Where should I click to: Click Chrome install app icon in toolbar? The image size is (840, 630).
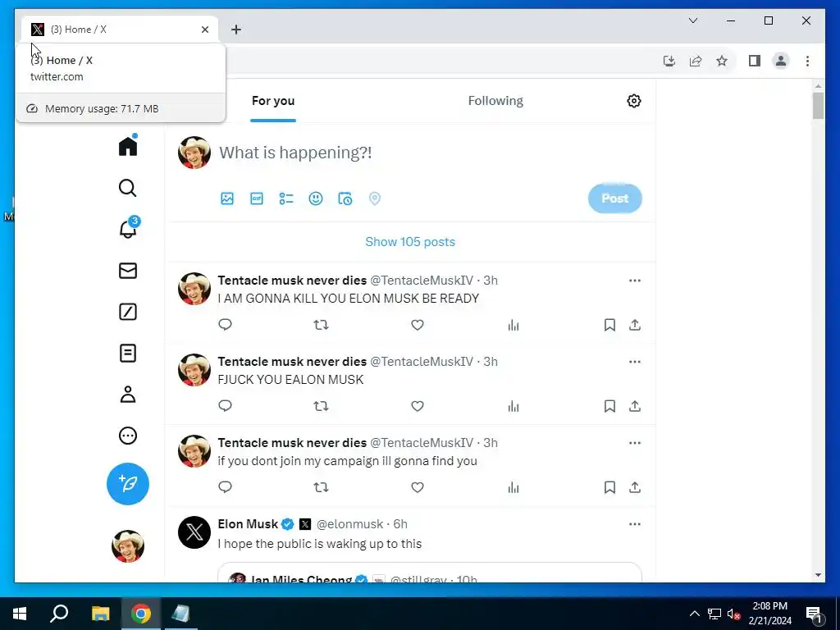click(669, 61)
